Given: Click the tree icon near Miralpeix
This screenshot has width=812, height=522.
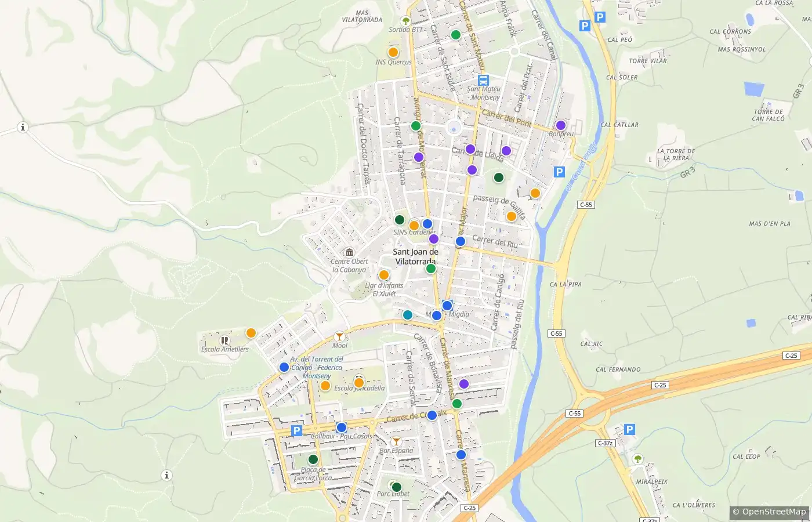Looking at the screenshot, I should [x=637, y=459].
